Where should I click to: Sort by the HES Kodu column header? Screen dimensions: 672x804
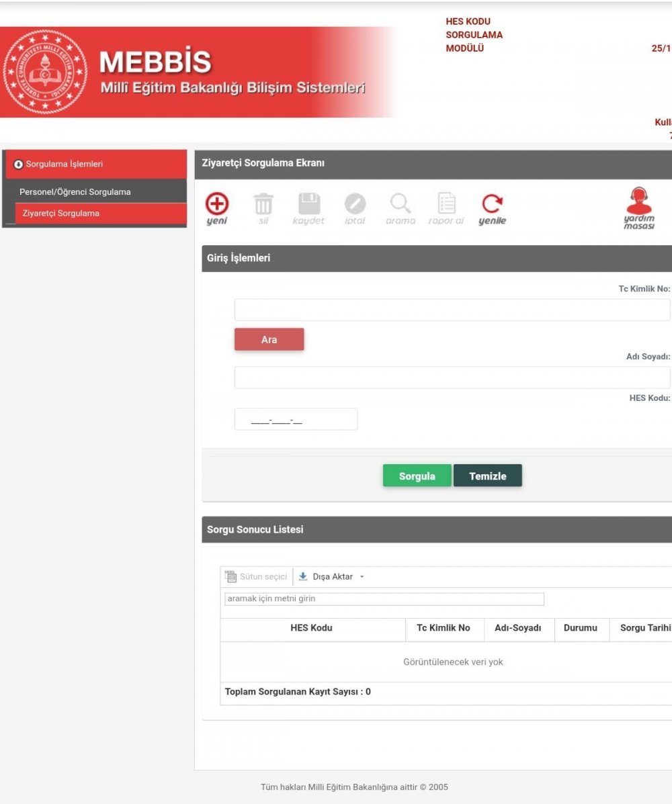click(x=311, y=629)
